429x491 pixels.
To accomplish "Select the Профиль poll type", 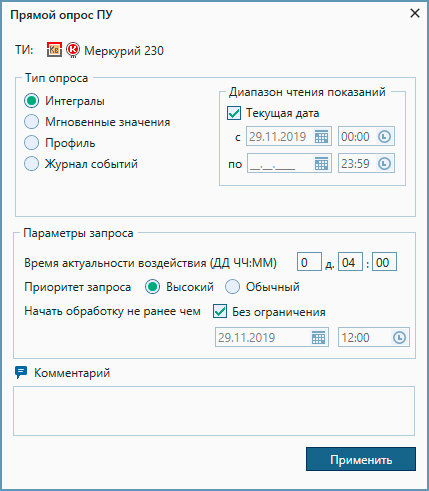I will (32, 143).
